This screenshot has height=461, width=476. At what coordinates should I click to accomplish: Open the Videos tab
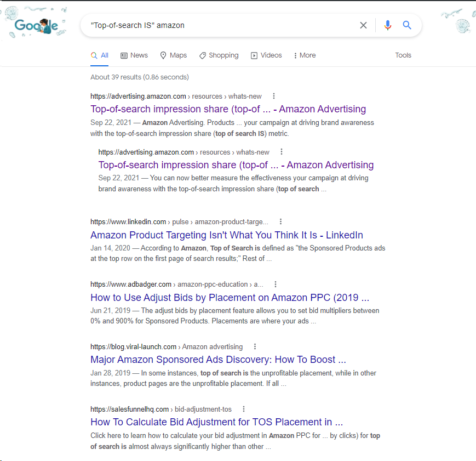pyautogui.click(x=266, y=55)
